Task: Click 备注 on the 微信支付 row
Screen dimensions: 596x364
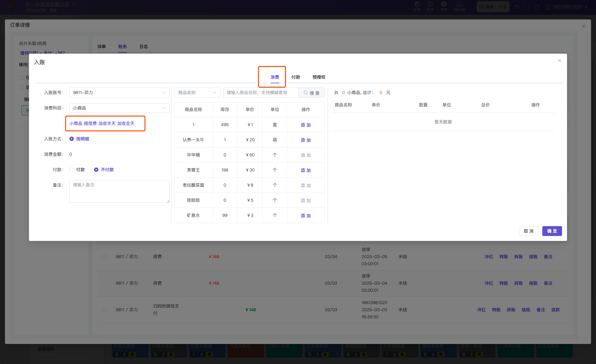Action: point(541,310)
